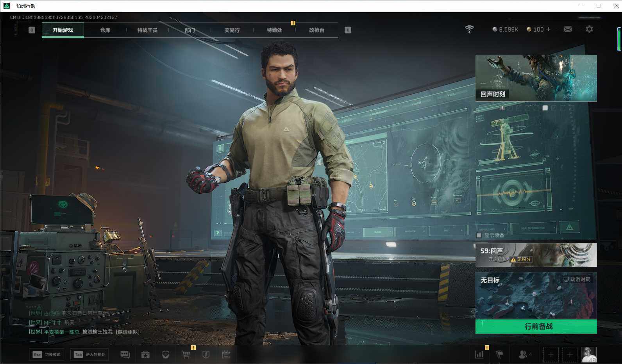Go to the 特战干员 tab
The image size is (622, 364).
(x=147, y=30)
